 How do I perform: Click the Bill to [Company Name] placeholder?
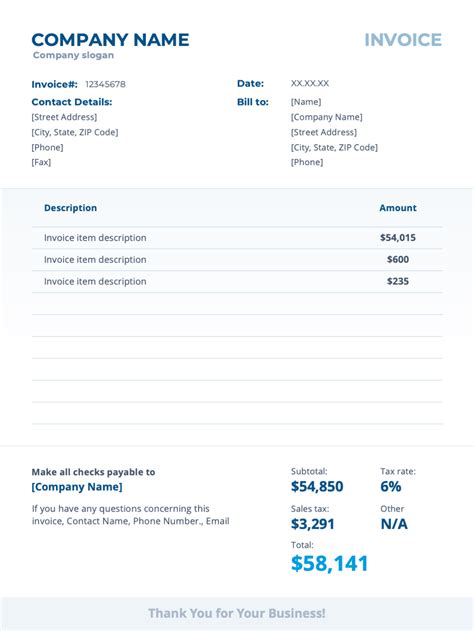326,117
